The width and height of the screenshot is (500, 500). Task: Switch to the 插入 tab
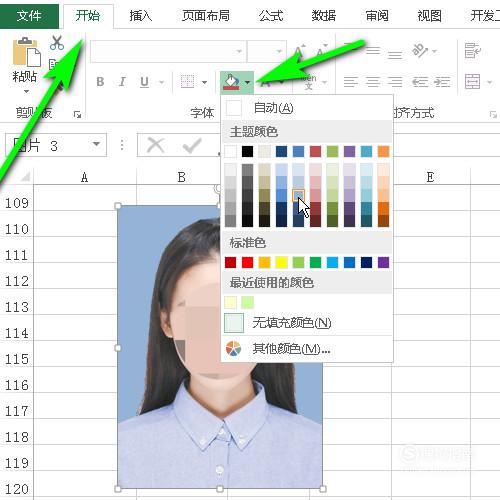[x=141, y=16]
